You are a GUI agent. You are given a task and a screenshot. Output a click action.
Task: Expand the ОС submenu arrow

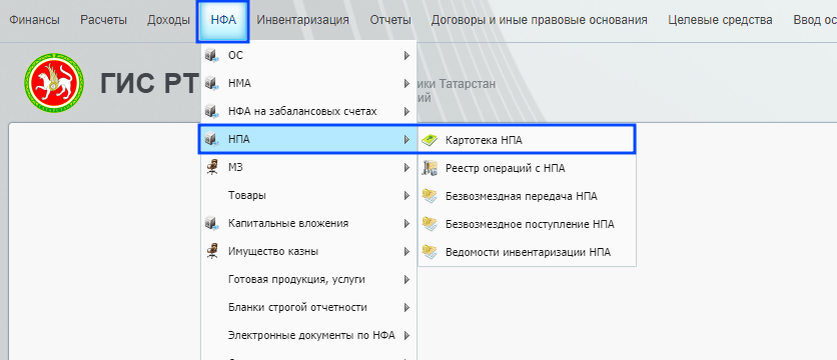407,56
